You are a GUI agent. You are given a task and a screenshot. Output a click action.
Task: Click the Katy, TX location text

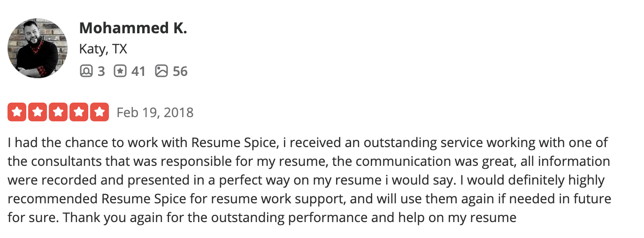tap(103, 49)
